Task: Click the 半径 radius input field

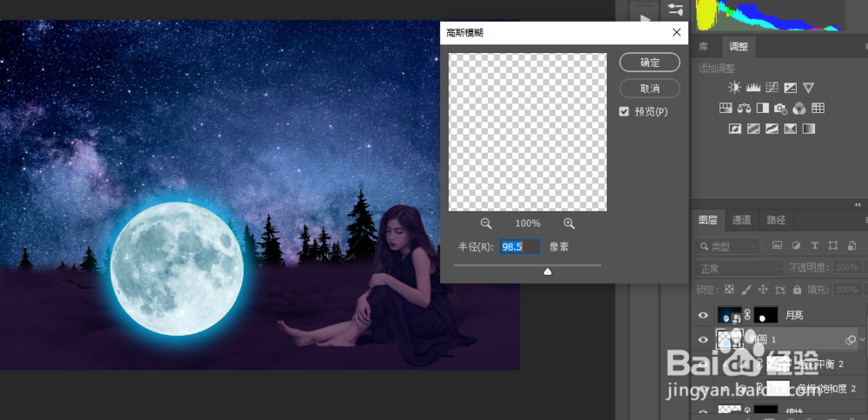Action: (x=519, y=246)
